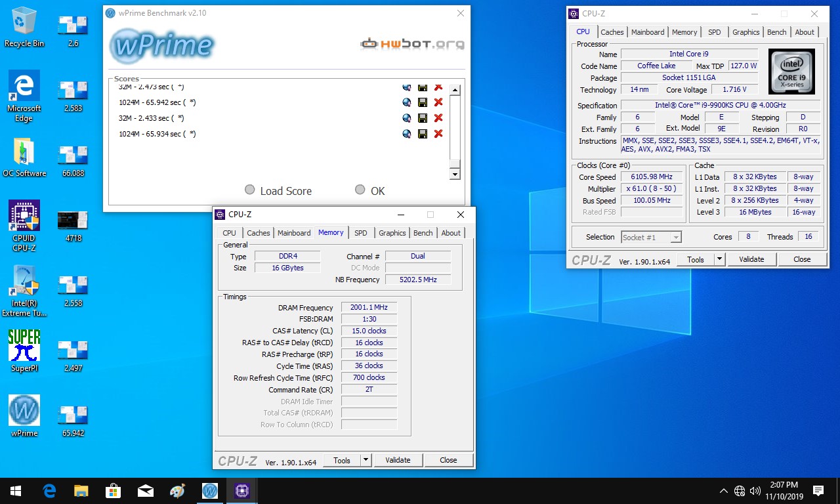
Task: Open Graphics tab in CPU-Z Memory window
Action: (x=392, y=233)
